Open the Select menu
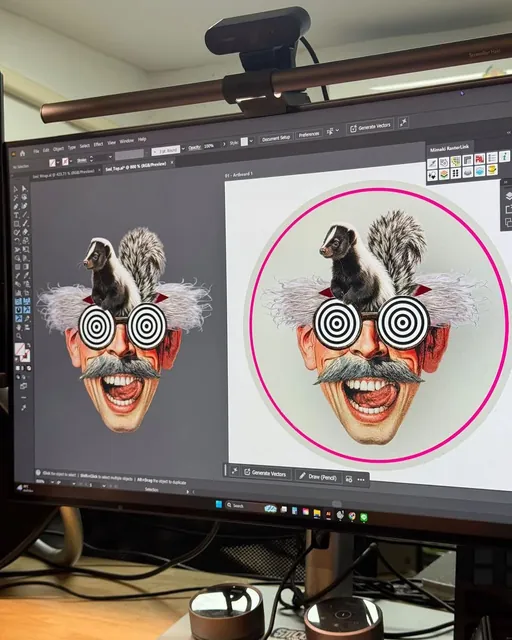 pos(84,146)
